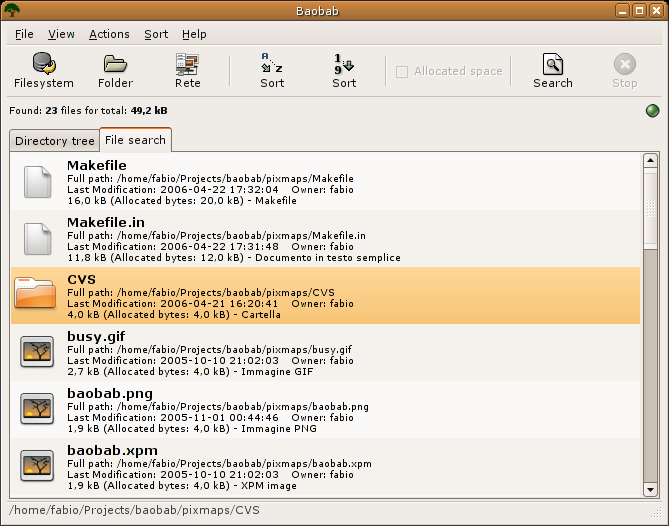669x526 pixels.
Task: Click the 'XPM image' size line
Action: coord(182,485)
